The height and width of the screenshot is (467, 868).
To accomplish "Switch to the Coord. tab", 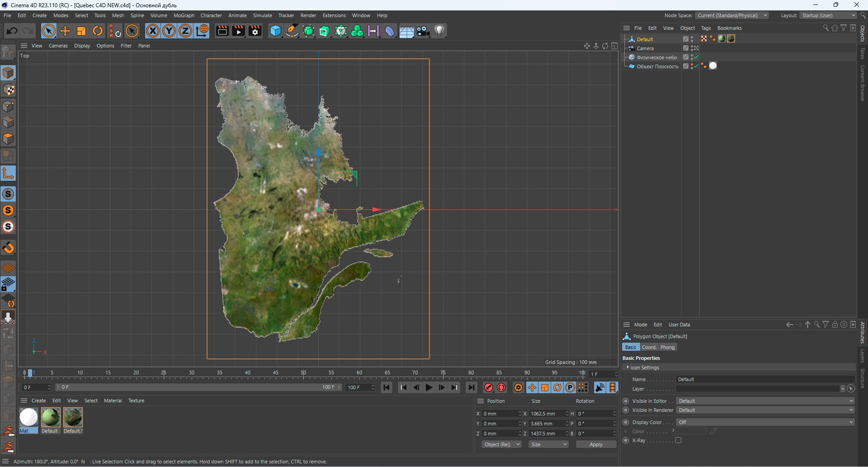I will 649,347.
